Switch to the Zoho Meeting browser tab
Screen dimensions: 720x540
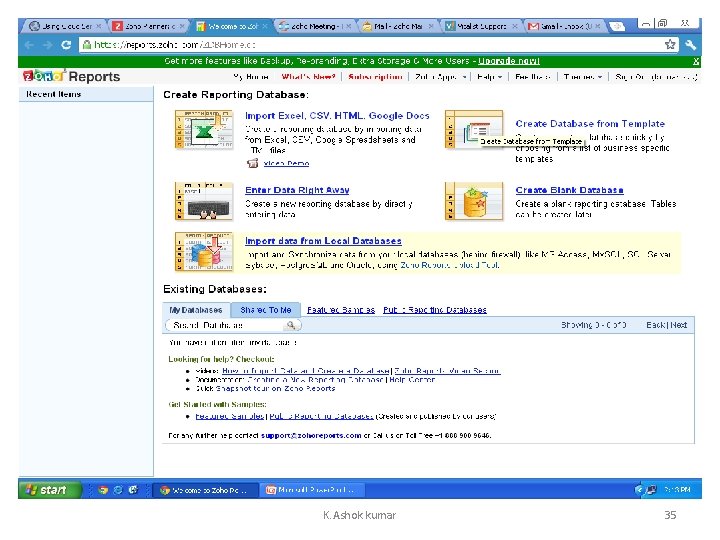coord(315,26)
